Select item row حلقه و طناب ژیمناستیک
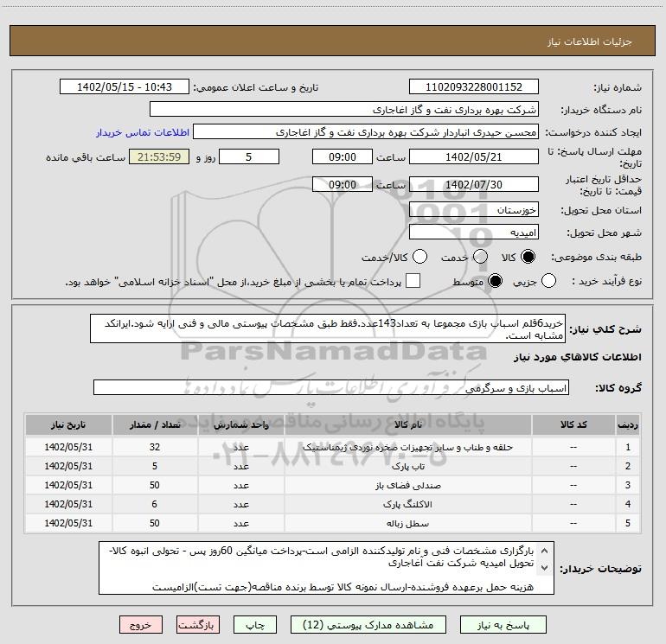Viewport: 666px width, 644px height. click(333, 447)
